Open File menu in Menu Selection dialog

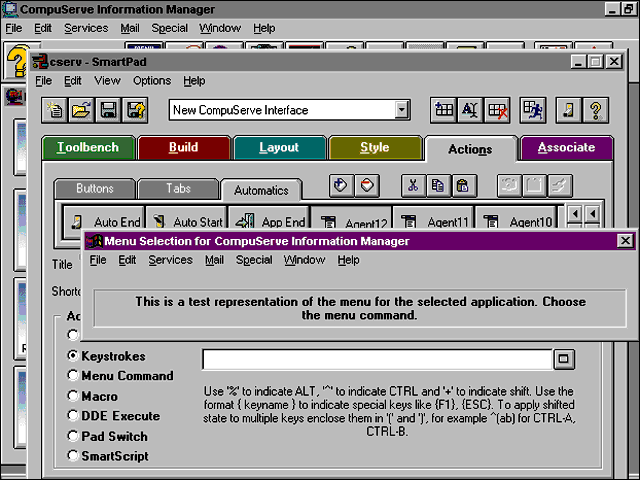pyautogui.click(x=98, y=260)
